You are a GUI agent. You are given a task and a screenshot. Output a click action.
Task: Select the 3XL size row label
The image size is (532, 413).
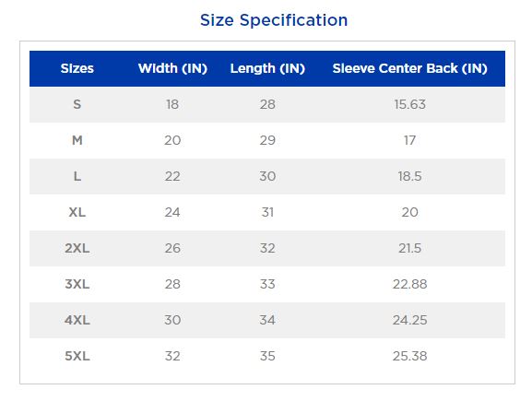77,284
